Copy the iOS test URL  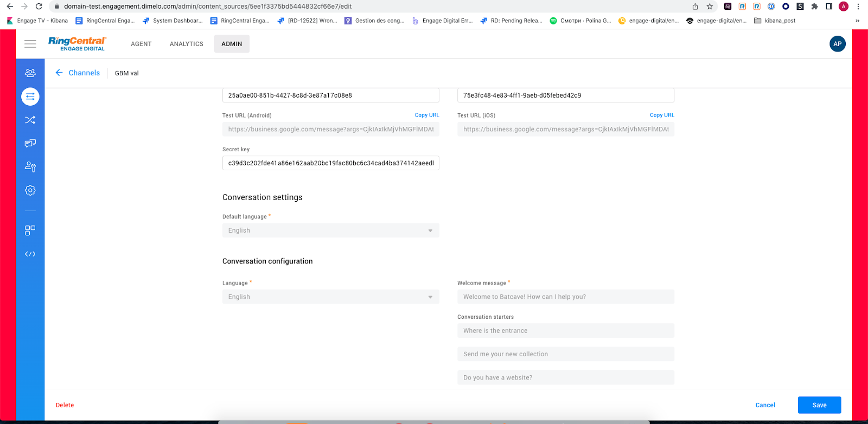tap(662, 115)
